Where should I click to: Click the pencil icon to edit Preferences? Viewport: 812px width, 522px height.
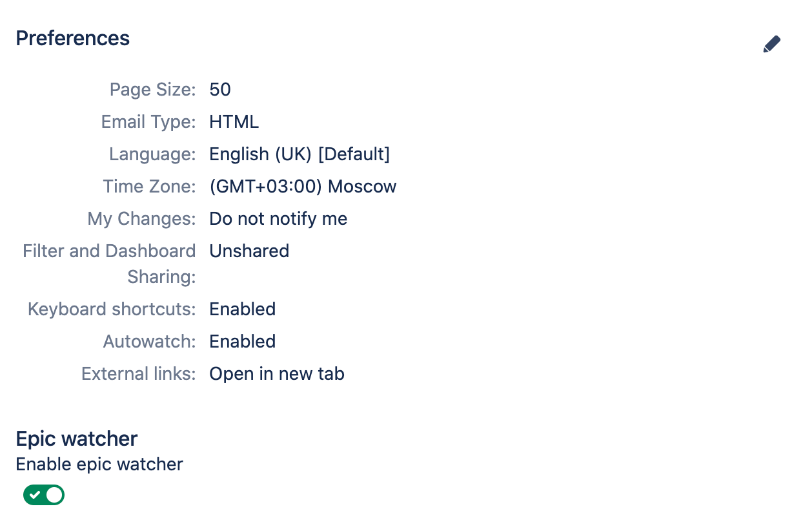pyautogui.click(x=771, y=44)
